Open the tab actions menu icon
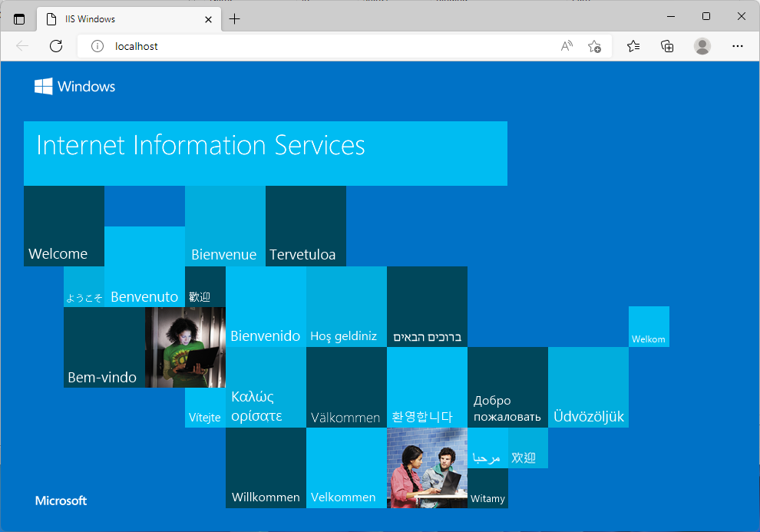 [x=19, y=19]
